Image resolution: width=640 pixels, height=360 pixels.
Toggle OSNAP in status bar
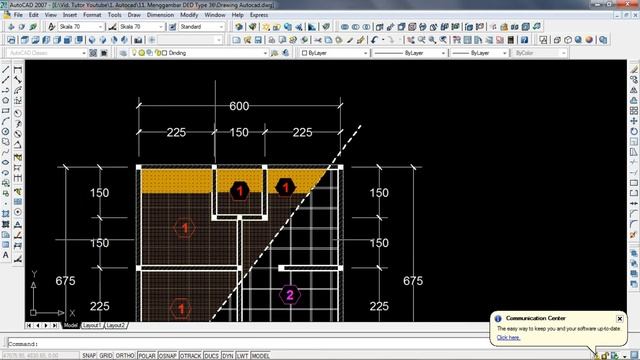167,356
